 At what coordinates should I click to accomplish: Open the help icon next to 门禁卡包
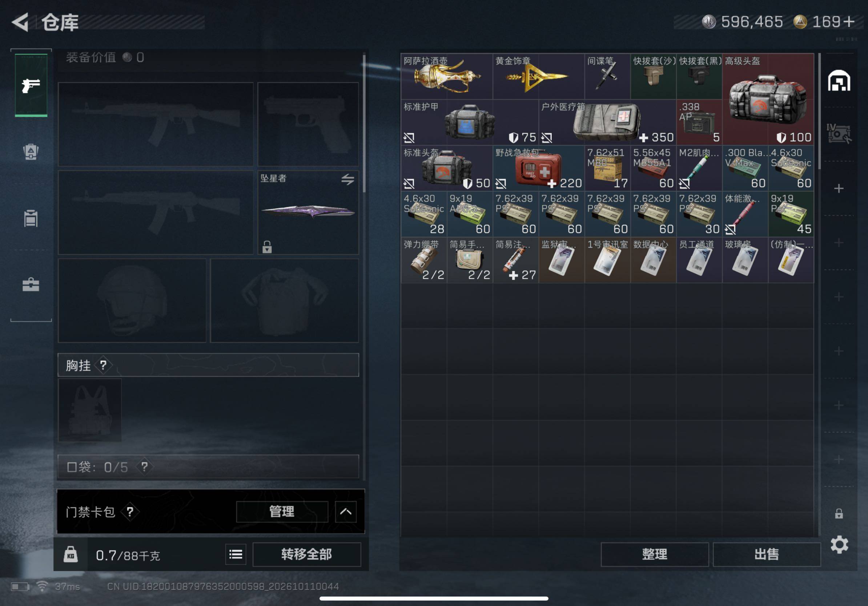tap(130, 512)
